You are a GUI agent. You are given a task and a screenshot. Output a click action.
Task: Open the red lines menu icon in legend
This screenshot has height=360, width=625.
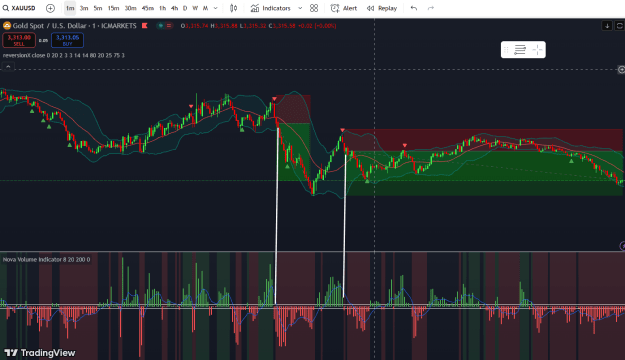[169, 26]
